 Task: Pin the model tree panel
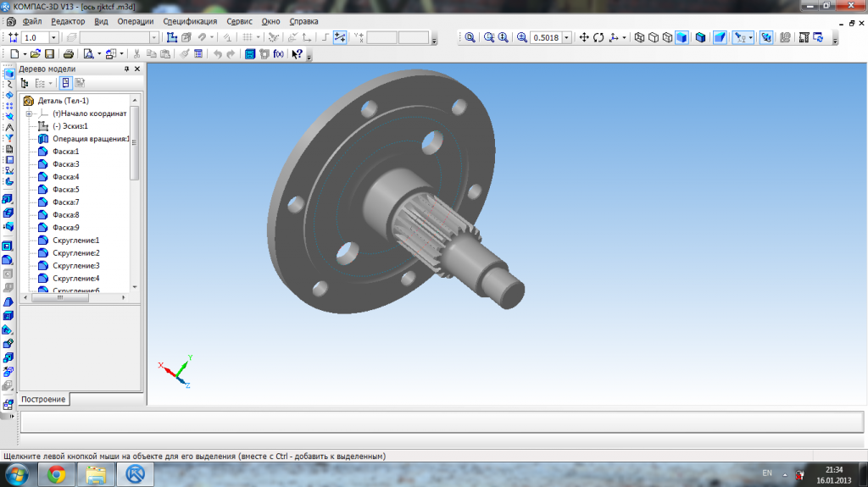click(127, 69)
